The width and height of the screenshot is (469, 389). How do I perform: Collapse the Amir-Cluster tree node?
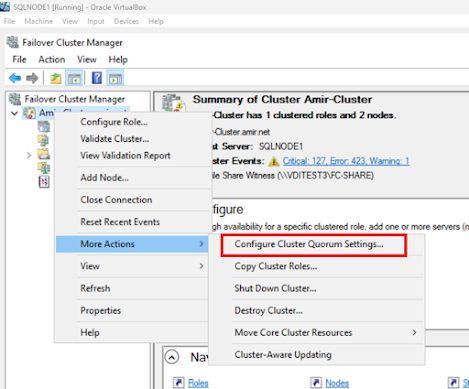tap(14, 113)
